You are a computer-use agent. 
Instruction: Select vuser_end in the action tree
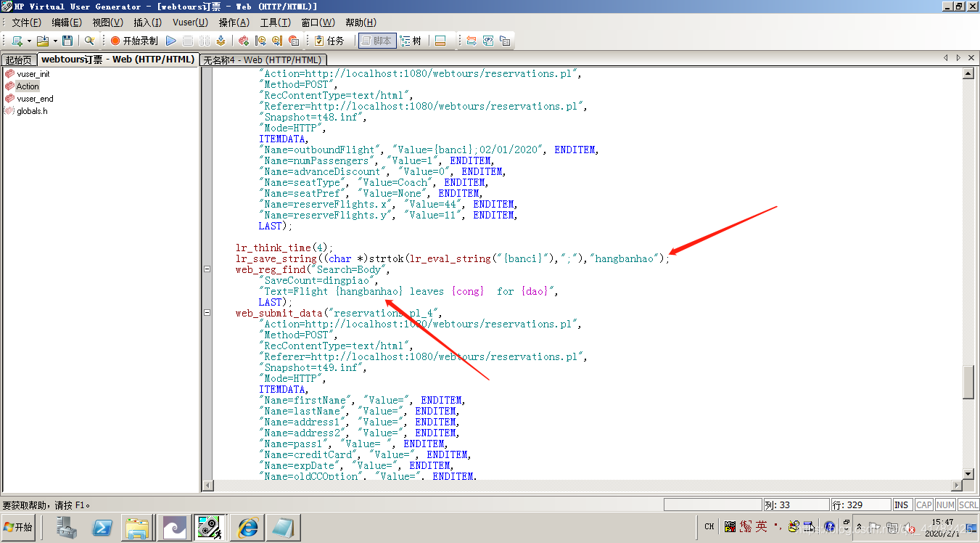click(35, 99)
